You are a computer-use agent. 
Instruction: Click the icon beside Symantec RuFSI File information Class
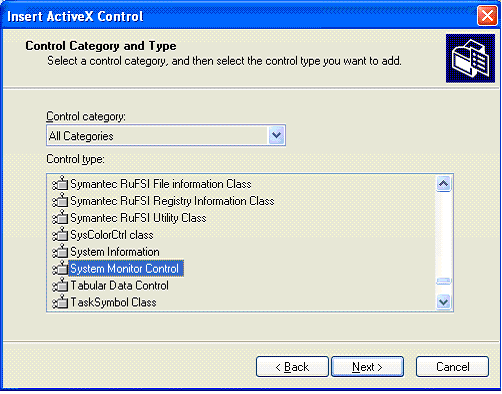60,184
